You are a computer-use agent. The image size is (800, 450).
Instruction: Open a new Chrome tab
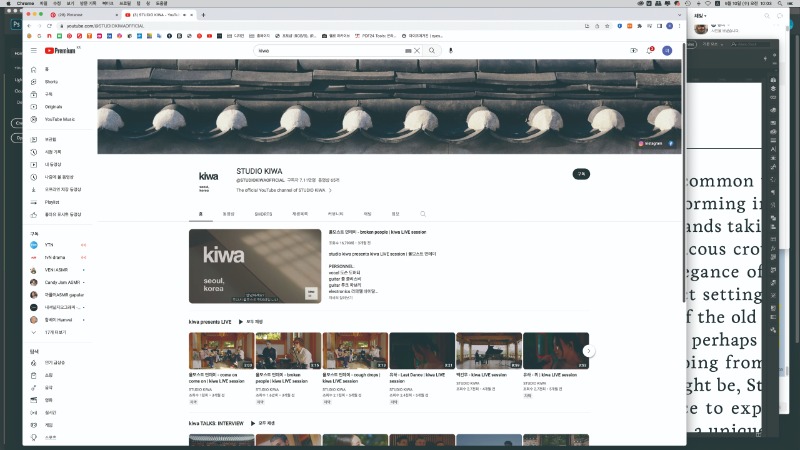(x=203, y=15)
